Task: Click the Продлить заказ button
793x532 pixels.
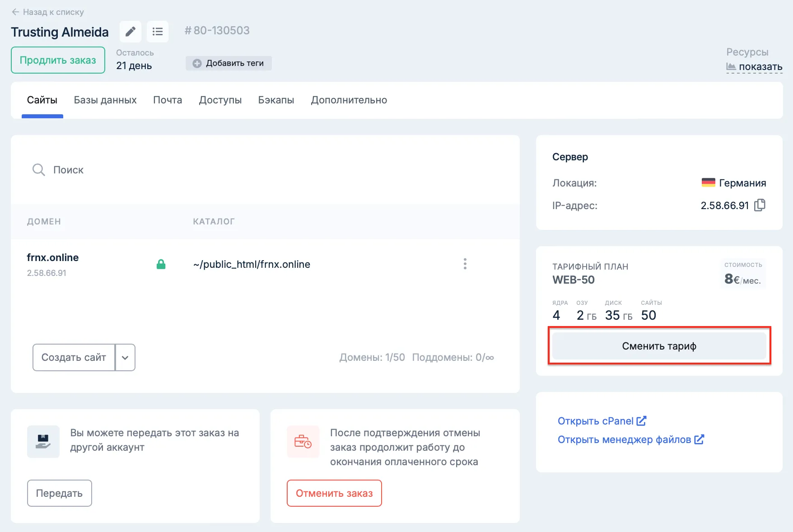Action: pyautogui.click(x=58, y=60)
